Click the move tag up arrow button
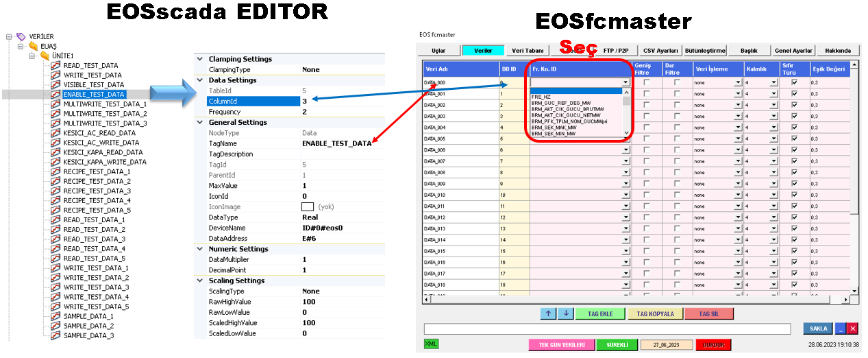Viewport: 868px width, 358px height. click(548, 313)
